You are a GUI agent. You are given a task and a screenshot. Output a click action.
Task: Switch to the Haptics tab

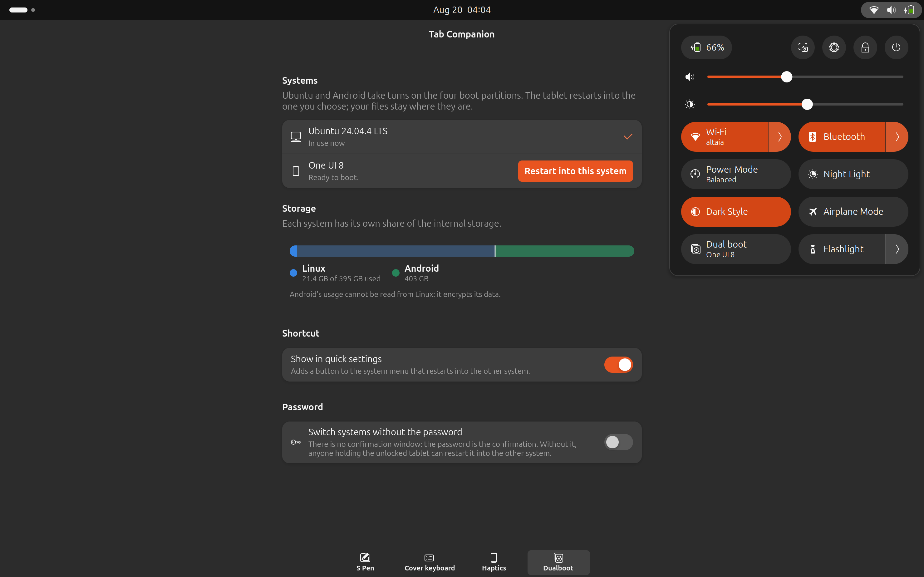point(494,563)
